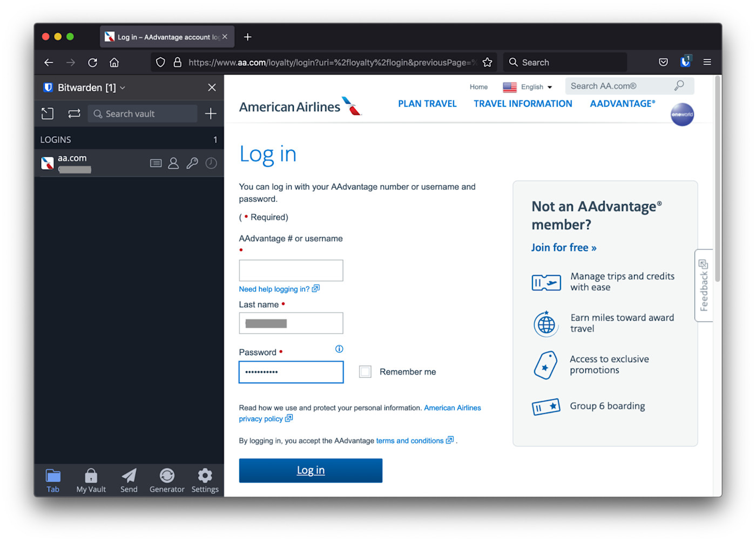Click the Join for free link
Viewport: 756px width, 542px height.
(x=564, y=247)
